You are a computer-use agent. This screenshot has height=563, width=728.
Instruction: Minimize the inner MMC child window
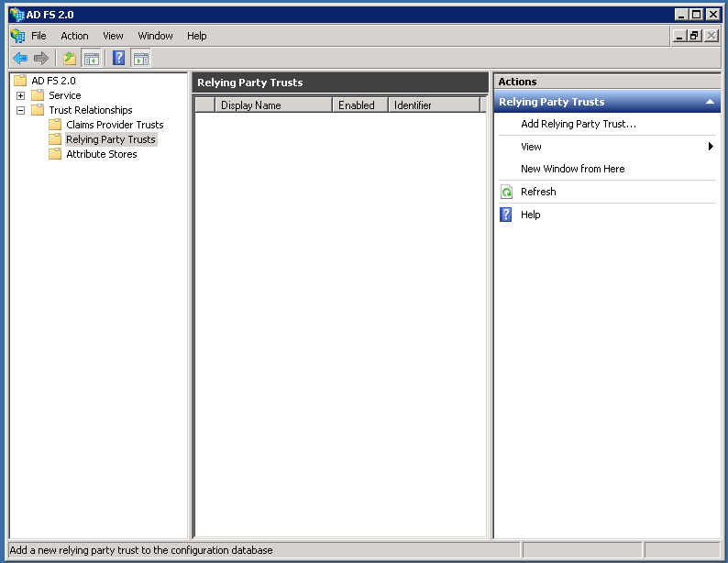[x=679, y=36]
